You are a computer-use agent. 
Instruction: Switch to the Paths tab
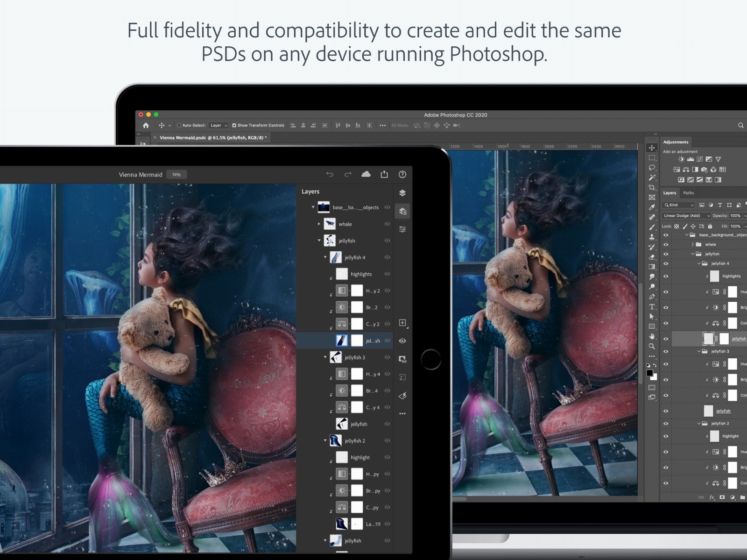pos(689,193)
